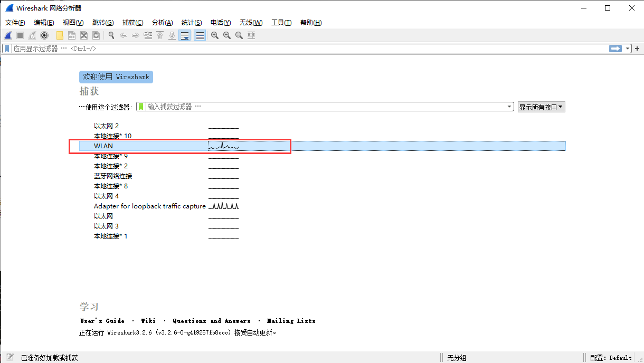
Task: Click the resize columns icon
Action: tap(251, 35)
